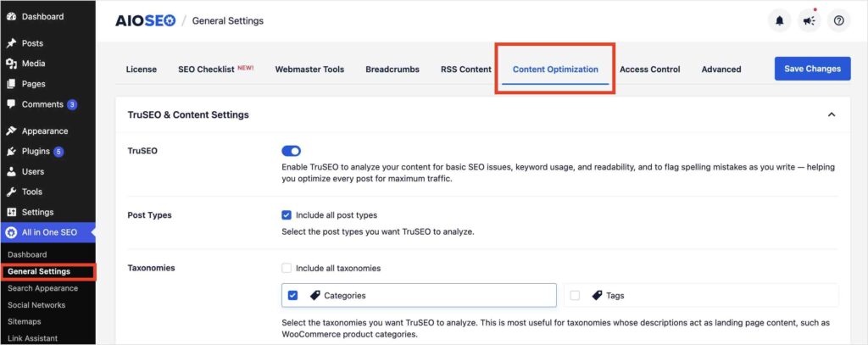868x345 pixels.
Task: Click the Comments speech bubble icon
Action: click(10, 104)
